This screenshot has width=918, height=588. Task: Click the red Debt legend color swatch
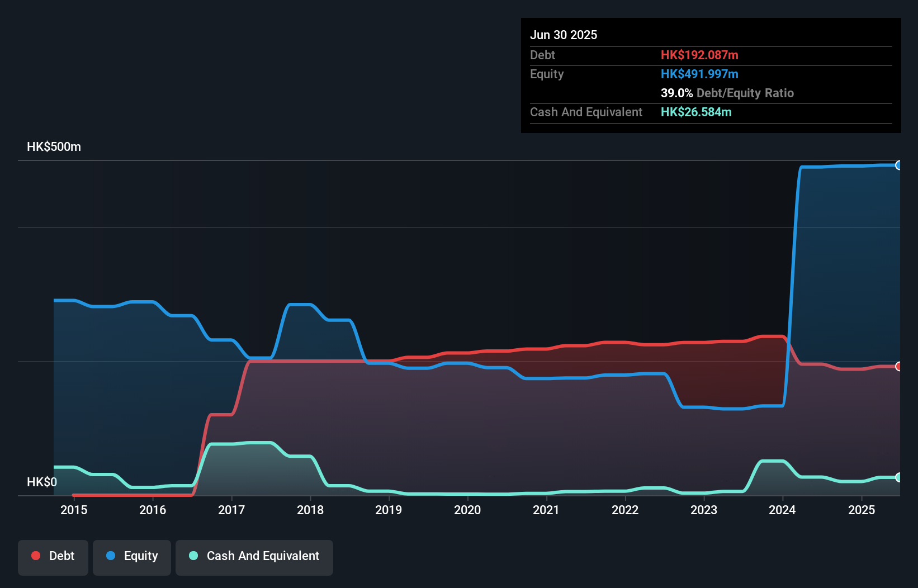(36, 556)
